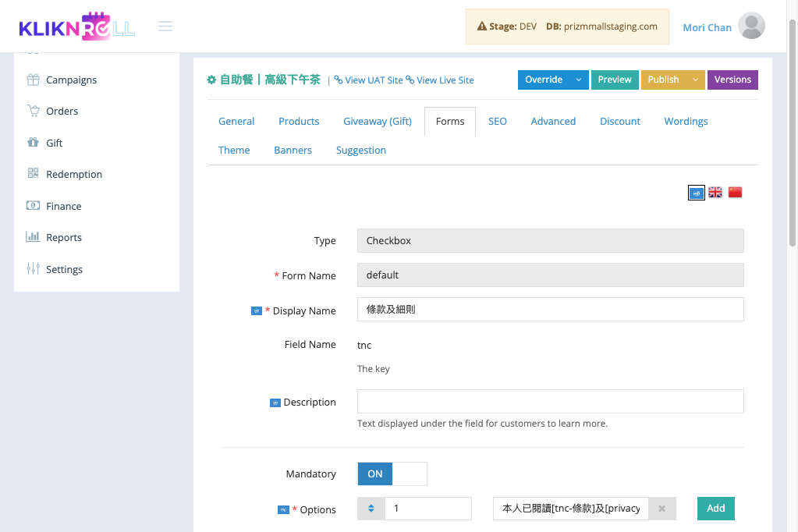Switch language to the UK flag

pyautogui.click(x=715, y=193)
